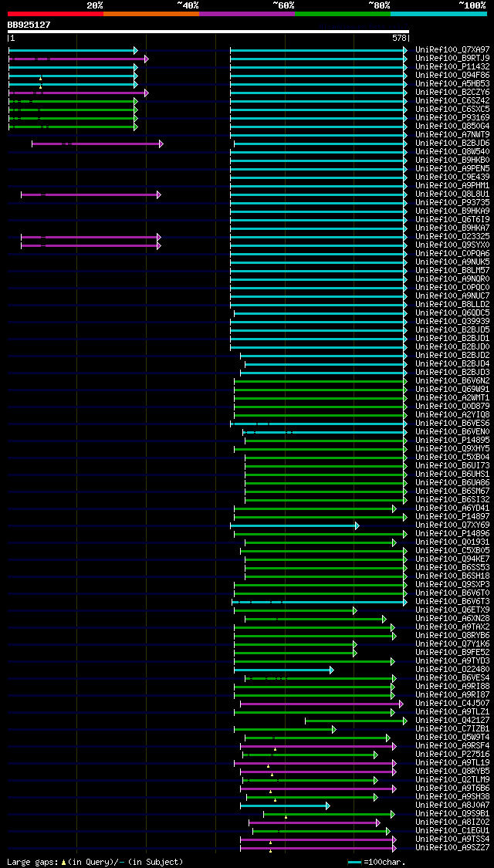Select the UniRef100_Q6QDC5 label

pyautogui.click(x=452, y=312)
